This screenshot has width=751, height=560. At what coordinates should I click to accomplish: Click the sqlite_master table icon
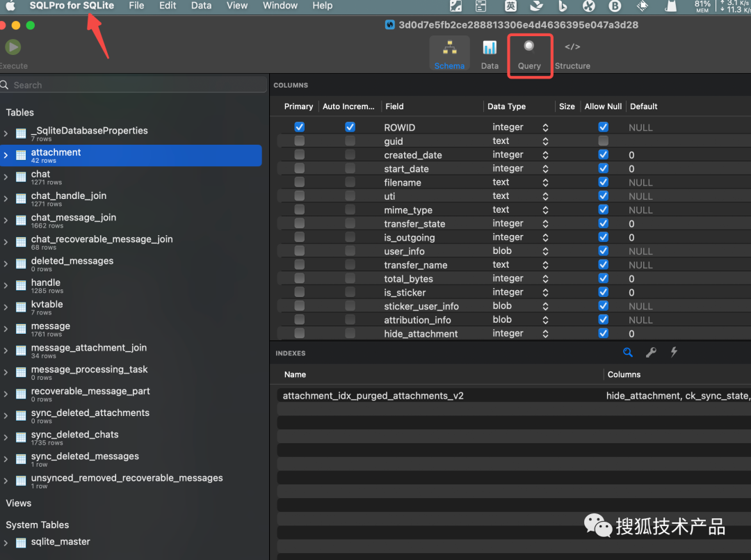pos(21,543)
